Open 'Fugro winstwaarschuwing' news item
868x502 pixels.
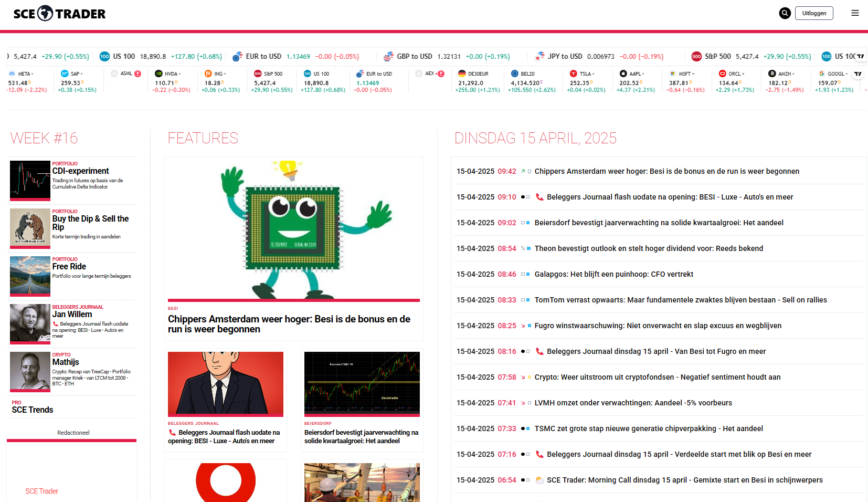coord(658,326)
